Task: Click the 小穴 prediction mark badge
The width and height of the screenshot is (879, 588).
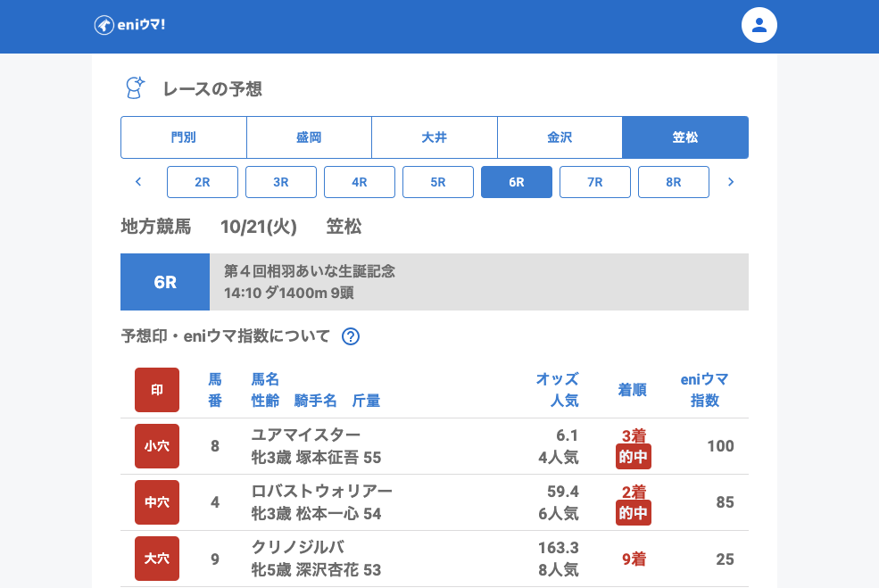Action: pyautogui.click(x=157, y=446)
